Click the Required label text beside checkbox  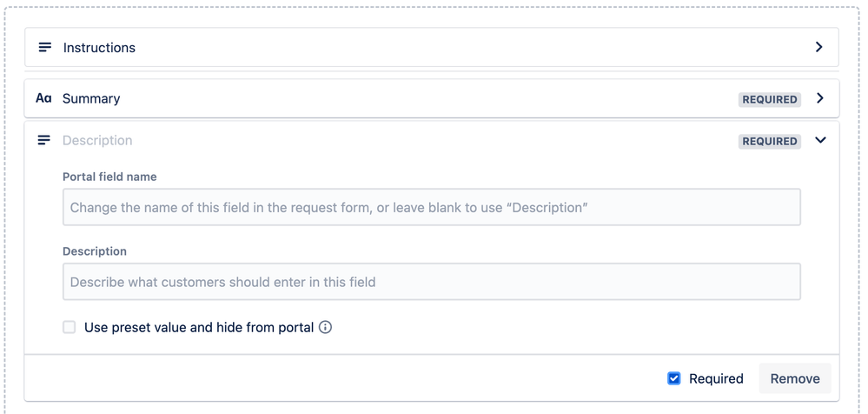716,379
